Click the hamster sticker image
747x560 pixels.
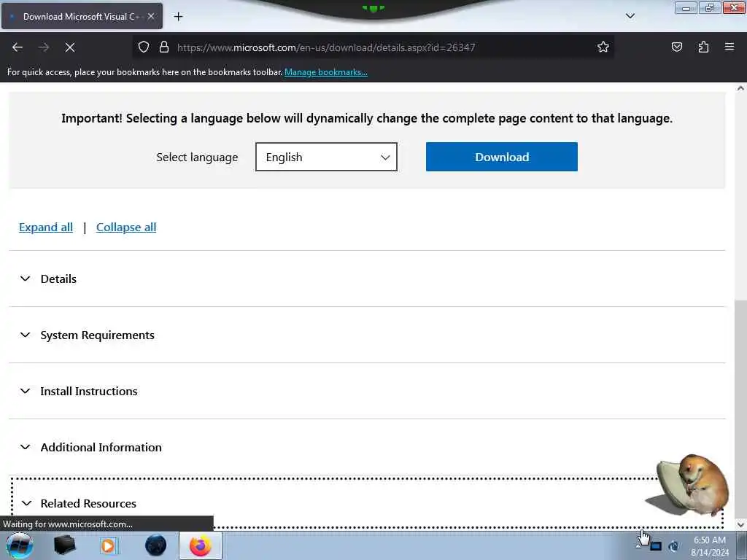[x=689, y=485]
